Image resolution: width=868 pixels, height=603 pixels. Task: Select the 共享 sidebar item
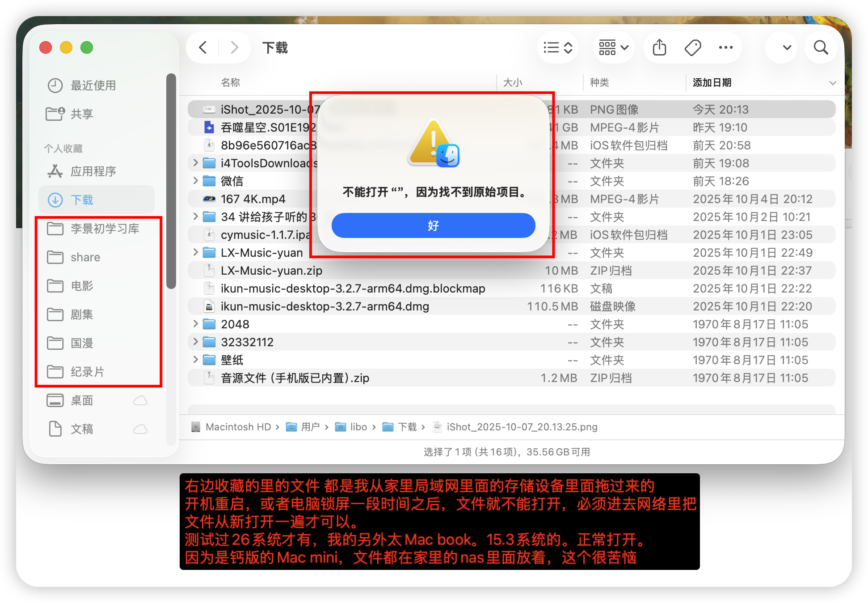(82, 114)
